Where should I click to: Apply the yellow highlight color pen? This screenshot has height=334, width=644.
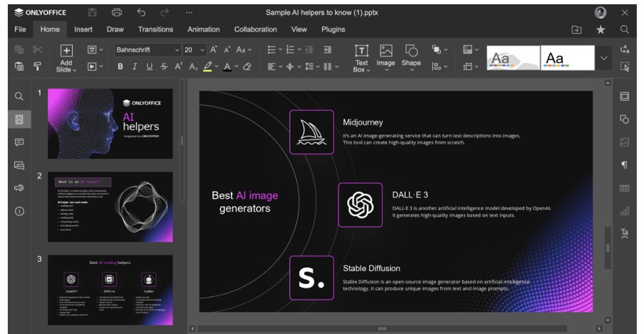pos(208,67)
